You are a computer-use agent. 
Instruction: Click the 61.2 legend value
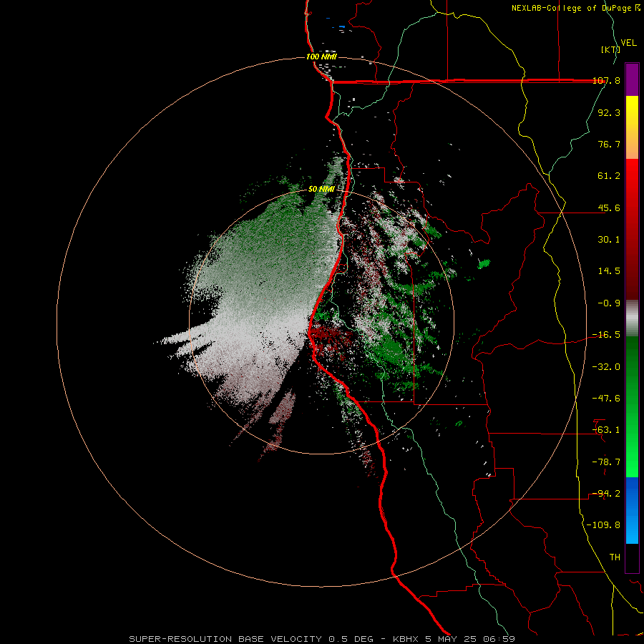click(x=609, y=176)
